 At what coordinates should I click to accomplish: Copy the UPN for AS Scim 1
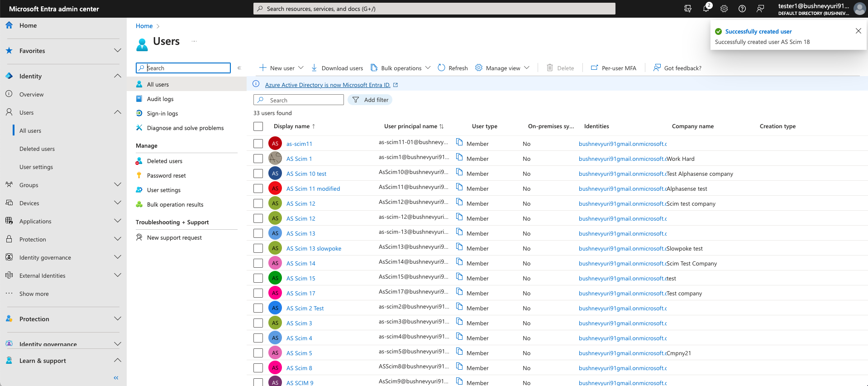pos(459,157)
